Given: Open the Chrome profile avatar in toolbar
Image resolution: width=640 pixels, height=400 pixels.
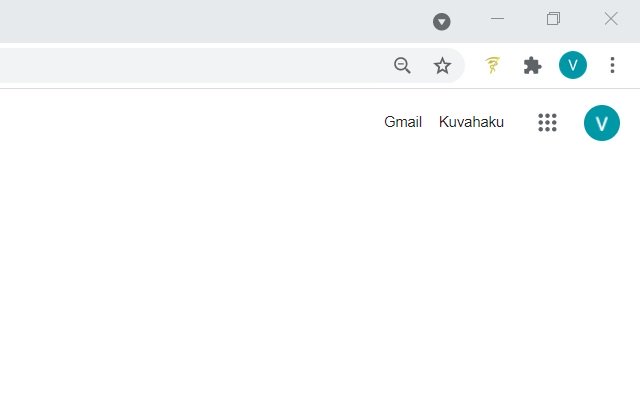Looking at the screenshot, I should tap(573, 65).
